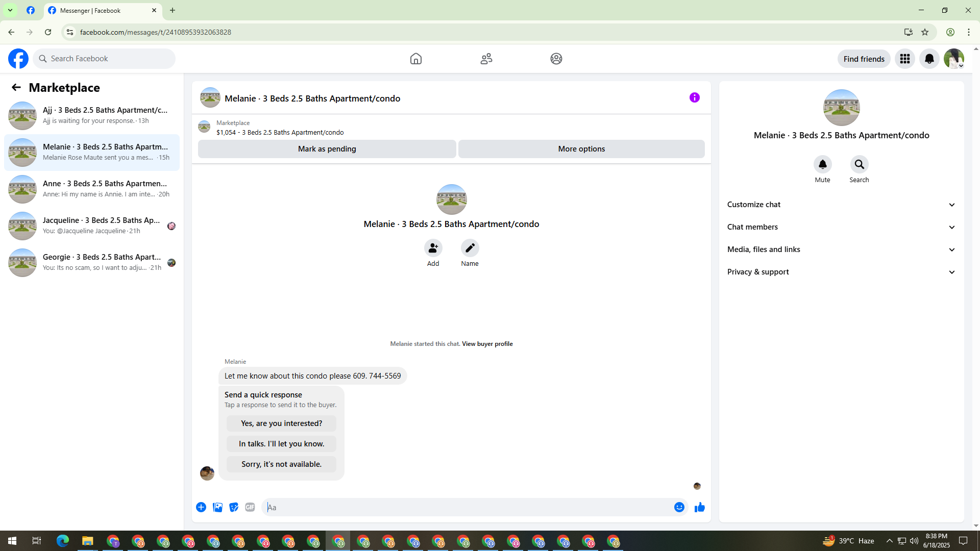Screen dimensions: 980x551
Task: Expand the Privacy & support section
Action: pyautogui.click(x=841, y=272)
